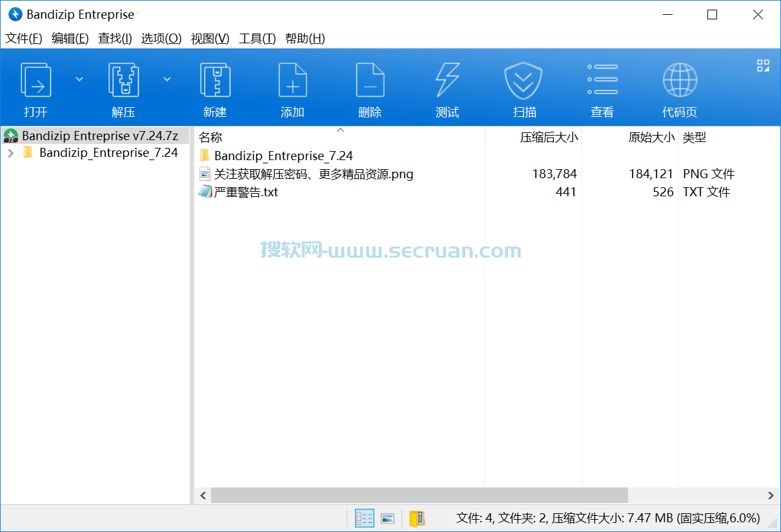Click horizontal scrollbar right arrow
Screen dimensions: 781x532
(771, 496)
